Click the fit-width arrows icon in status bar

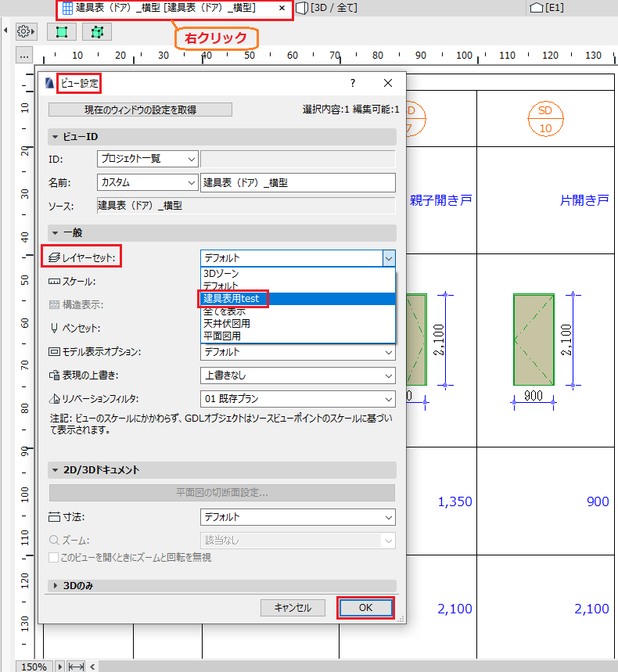tap(77, 667)
